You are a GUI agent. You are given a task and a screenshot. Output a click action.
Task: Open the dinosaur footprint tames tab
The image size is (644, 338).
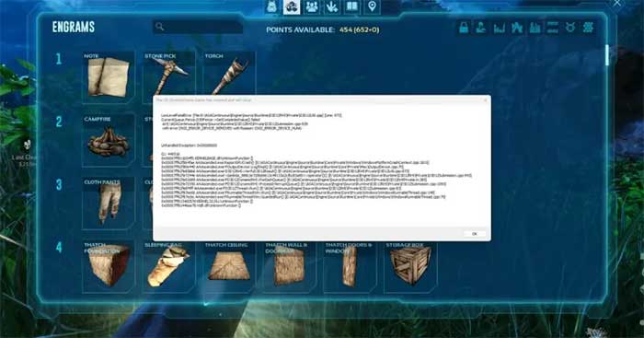click(x=332, y=6)
